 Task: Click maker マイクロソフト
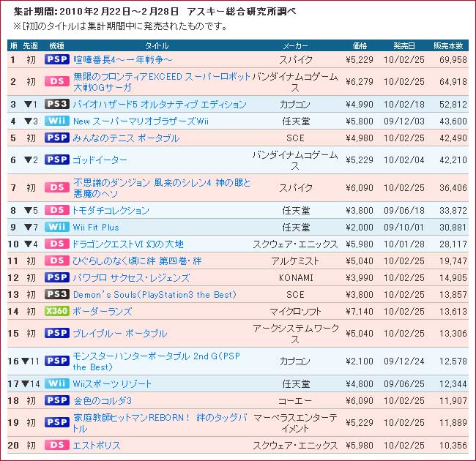(x=295, y=311)
